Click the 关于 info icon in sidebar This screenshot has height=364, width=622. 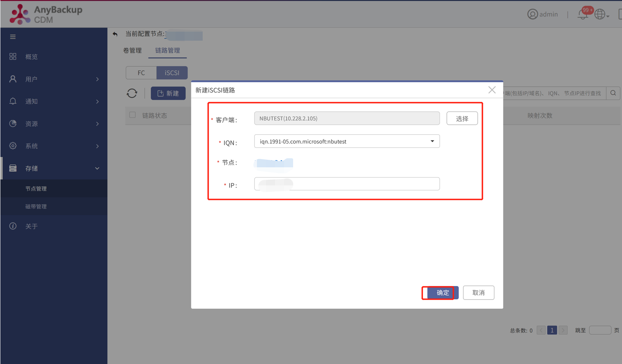point(12,226)
